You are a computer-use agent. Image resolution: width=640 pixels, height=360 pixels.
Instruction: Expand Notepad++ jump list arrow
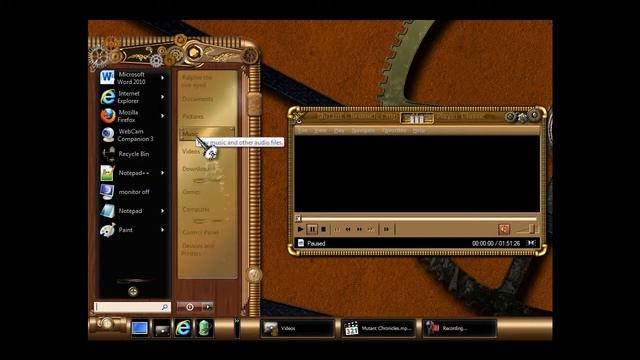[x=162, y=173]
